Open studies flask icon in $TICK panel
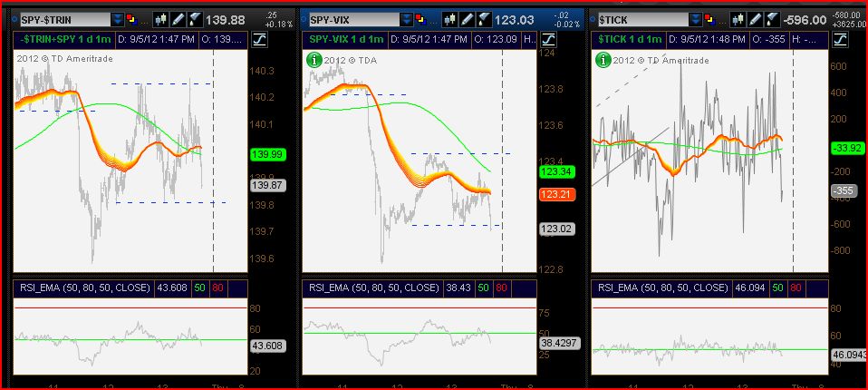This screenshot has height=390, width=868. point(772,20)
